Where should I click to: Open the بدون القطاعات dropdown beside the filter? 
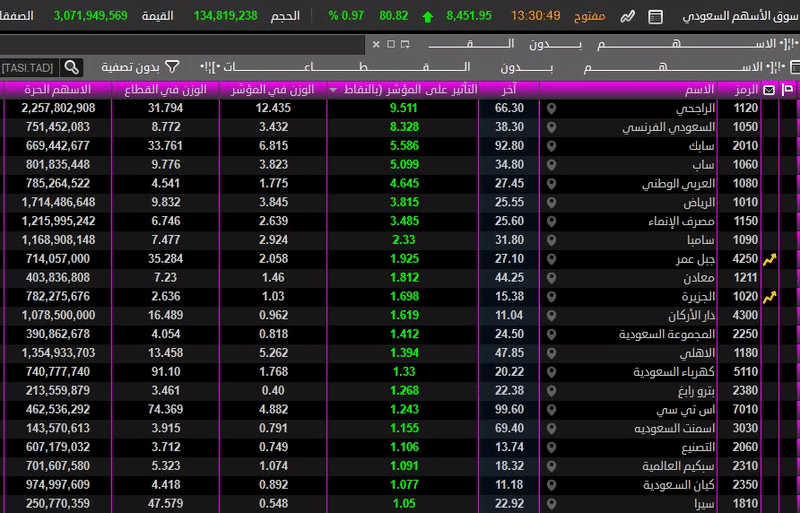point(400,67)
